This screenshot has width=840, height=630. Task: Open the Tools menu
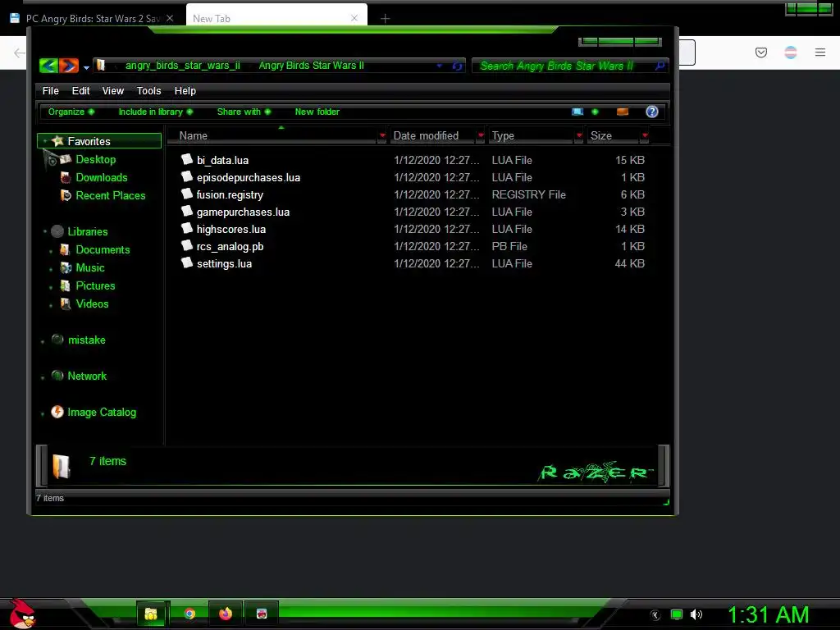pyautogui.click(x=149, y=91)
